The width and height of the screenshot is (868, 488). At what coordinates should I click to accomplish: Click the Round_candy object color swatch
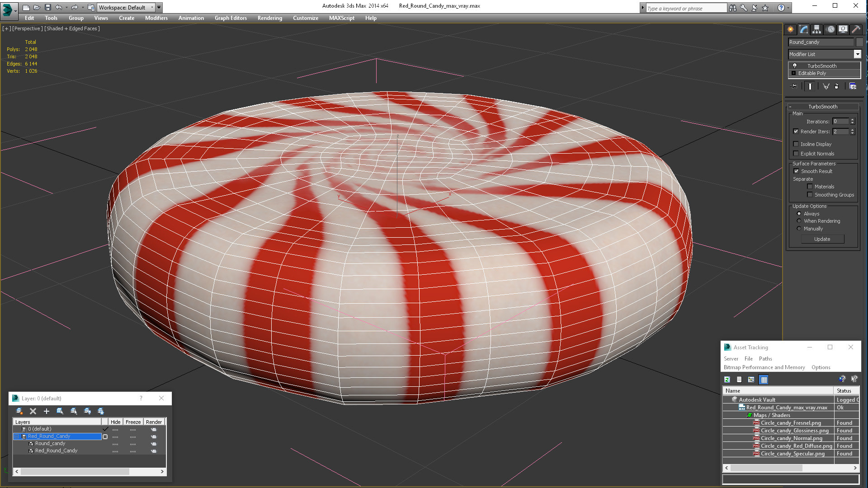coord(859,42)
